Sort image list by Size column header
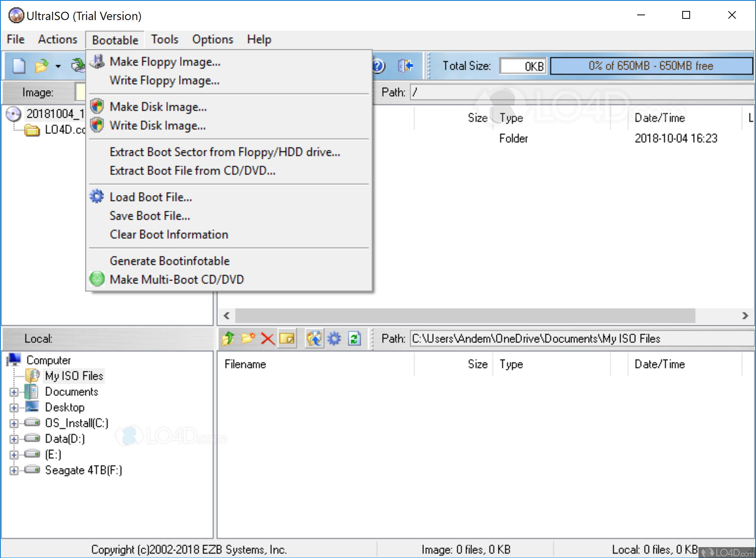756x558 pixels. pos(454,118)
